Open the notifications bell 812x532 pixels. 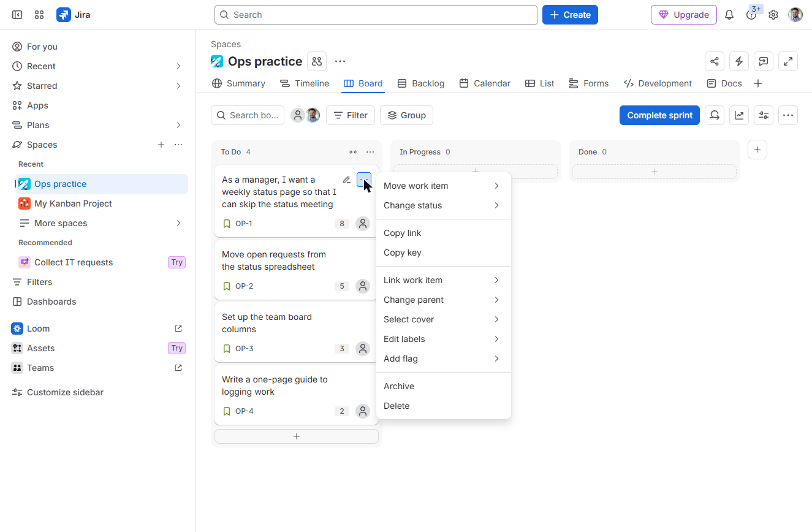click(729, 15)
